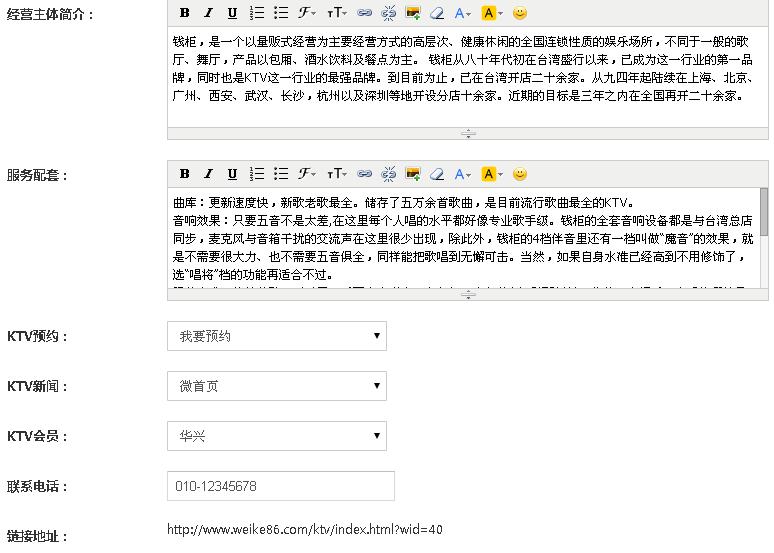Open smiley picker in 服务配套 toolbar
Image resolution: width=774 pixels, height=553 pixels.
click(520, 174)
